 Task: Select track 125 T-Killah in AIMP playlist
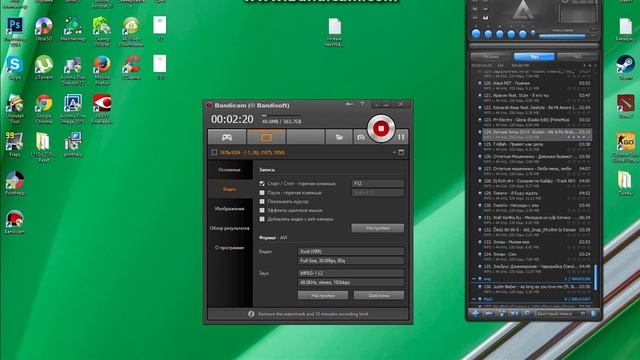tap(534, 147)
